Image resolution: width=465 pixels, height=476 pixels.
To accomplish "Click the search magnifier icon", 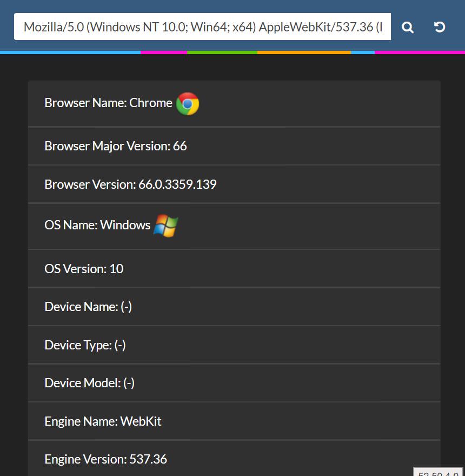I will point(407,28).
